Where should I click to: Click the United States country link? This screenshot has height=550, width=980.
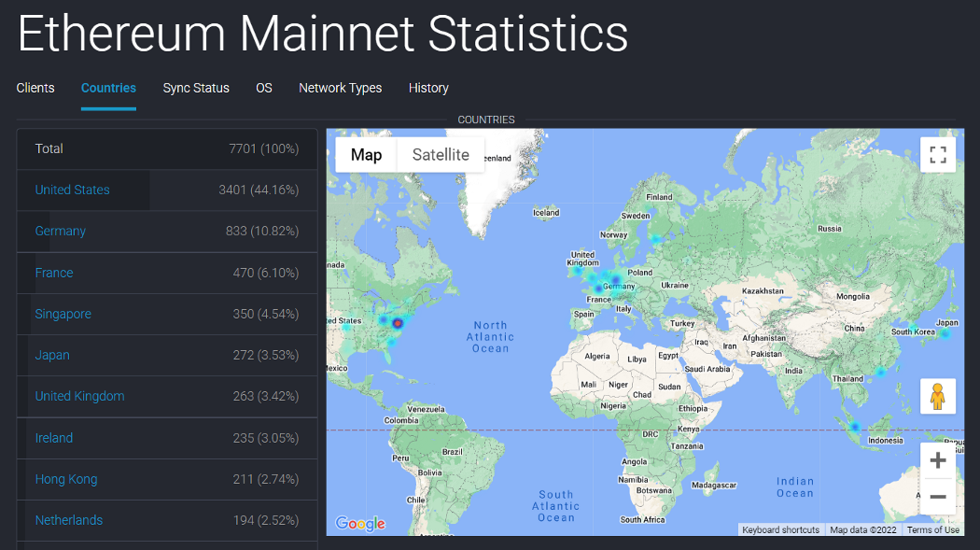72,190
